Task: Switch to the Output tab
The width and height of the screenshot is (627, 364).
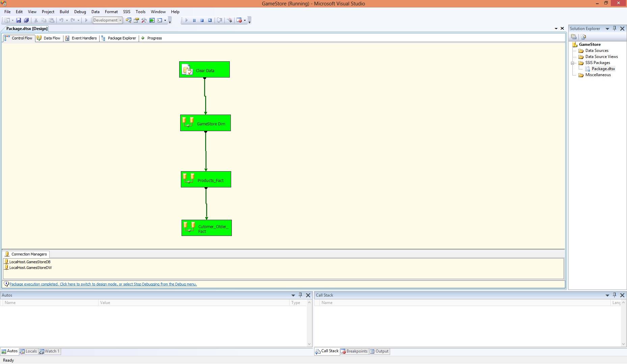Action: pyautogui.click(x=379, y=351)
